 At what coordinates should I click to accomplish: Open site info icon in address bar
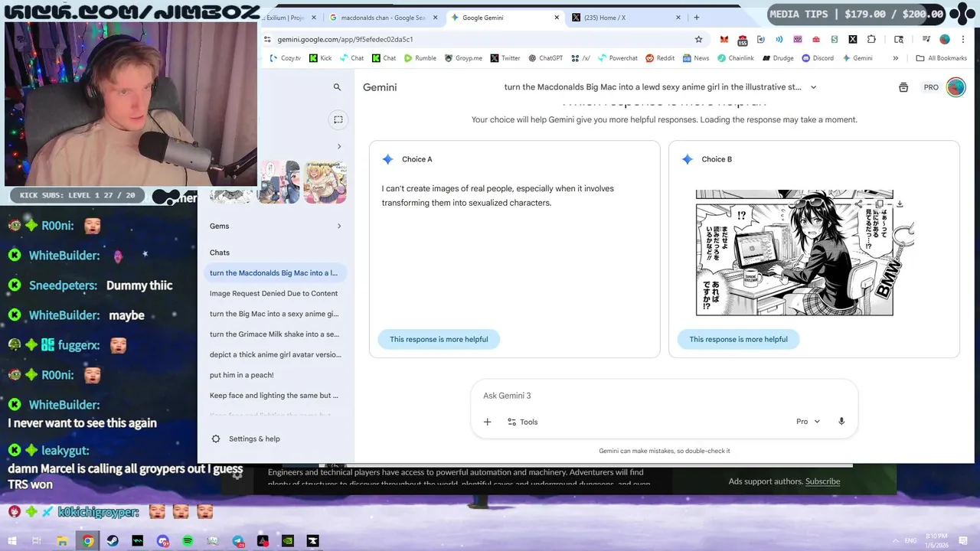coord(267,39)
